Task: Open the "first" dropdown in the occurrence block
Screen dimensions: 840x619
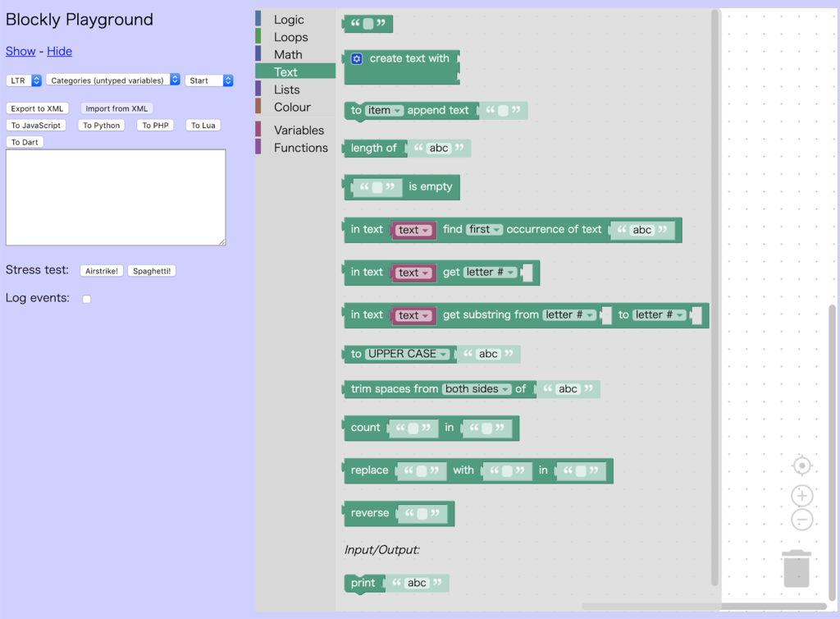Action: [482, 230]
